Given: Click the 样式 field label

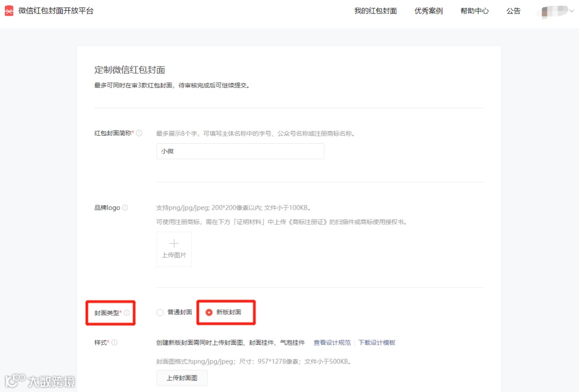Looking at the screenshot, I should 101,343.
